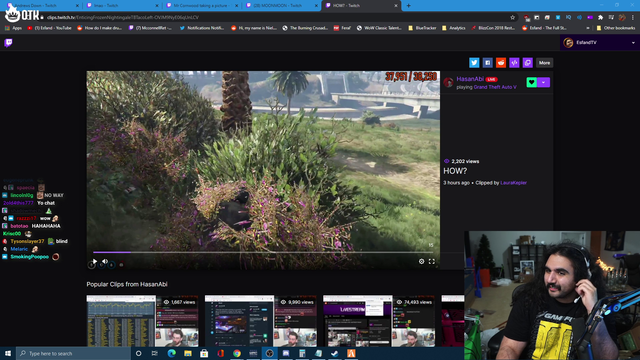640x360 pixels.
Task: Open the BlueTracker bookmarks folder
Action: 422,28
